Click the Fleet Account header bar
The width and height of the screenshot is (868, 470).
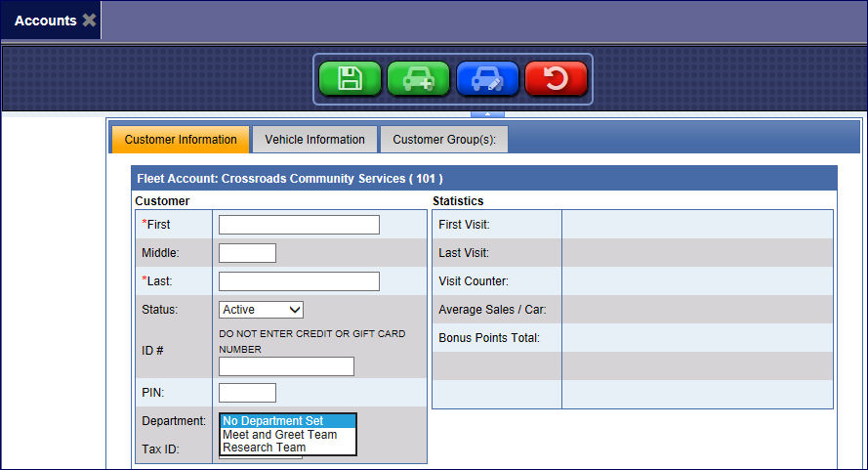coord(483,179)
